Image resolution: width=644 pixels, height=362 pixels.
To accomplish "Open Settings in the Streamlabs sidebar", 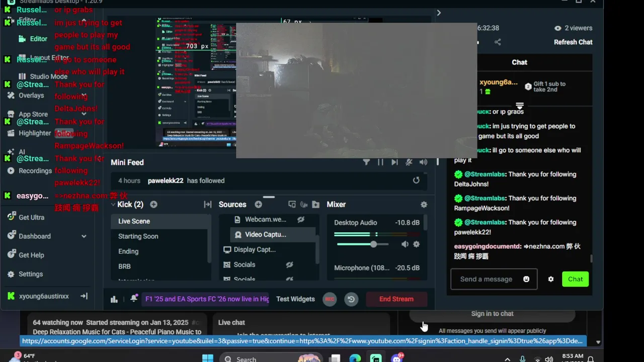I will point(30,274).
